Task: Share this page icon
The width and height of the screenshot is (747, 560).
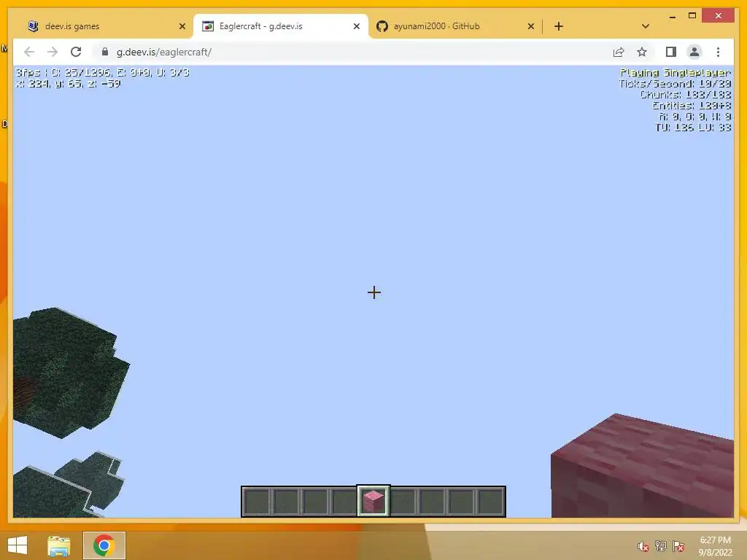Action: coord(619,52)
